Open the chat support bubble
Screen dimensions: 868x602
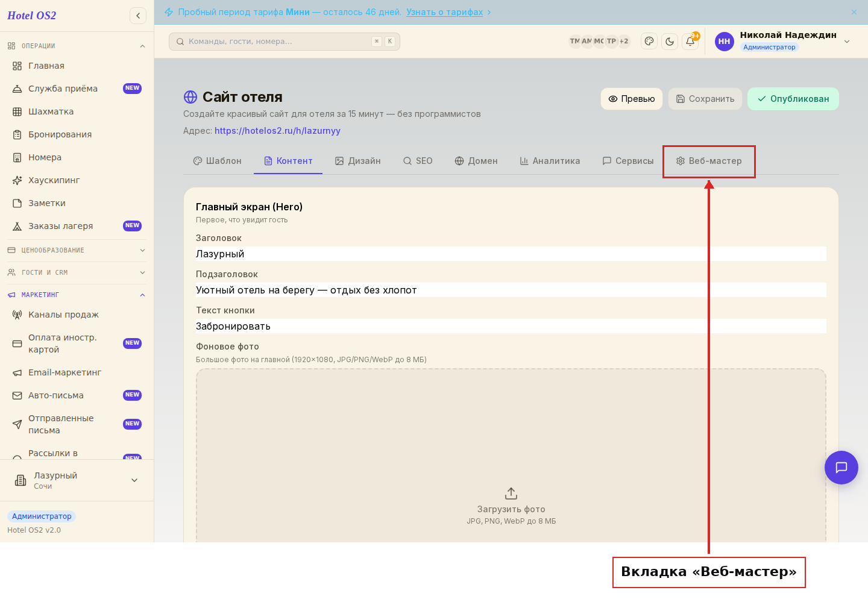pos(841,468)
